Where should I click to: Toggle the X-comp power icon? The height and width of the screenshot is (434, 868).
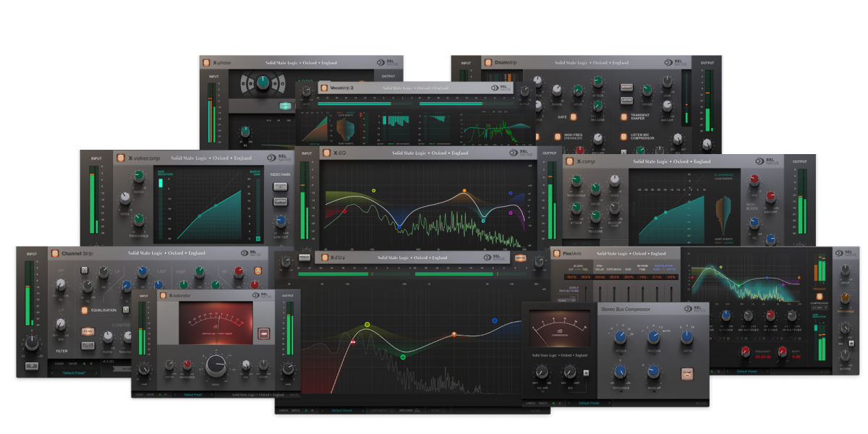(x=569, y=161)
